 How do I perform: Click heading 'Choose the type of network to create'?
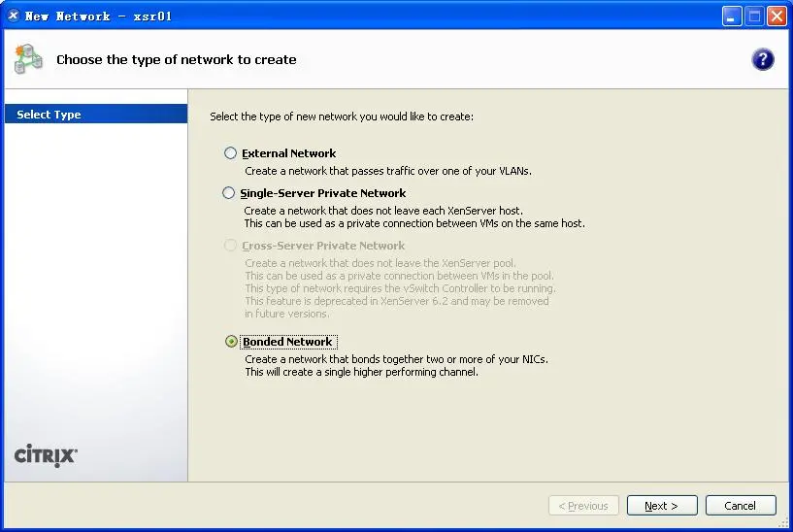tap(177, 59)
